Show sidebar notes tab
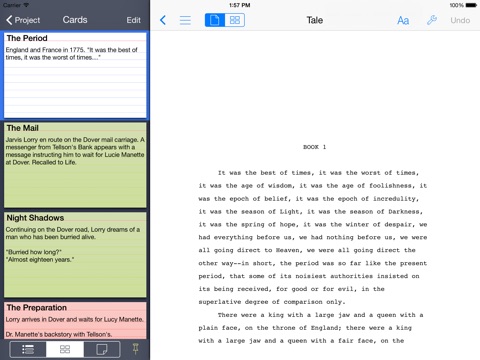This screenshot has width=480, height=360. click(x=102, y=349)
